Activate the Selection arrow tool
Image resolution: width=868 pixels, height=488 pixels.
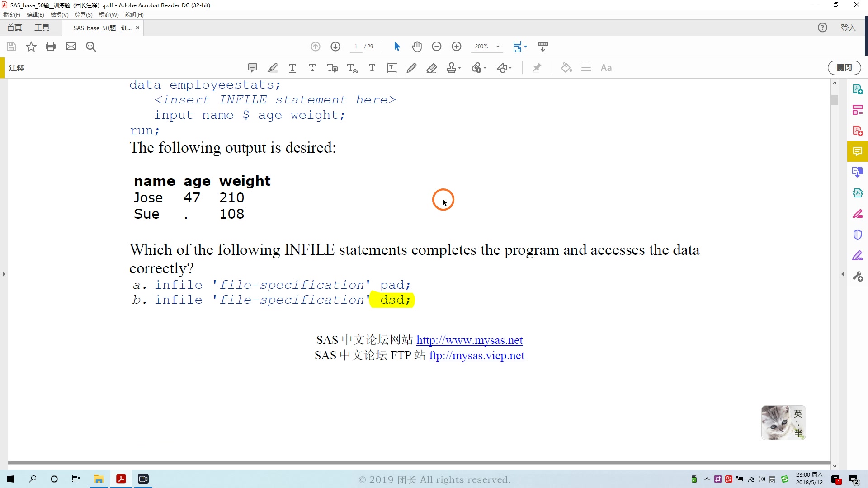(x=397, y=47)
